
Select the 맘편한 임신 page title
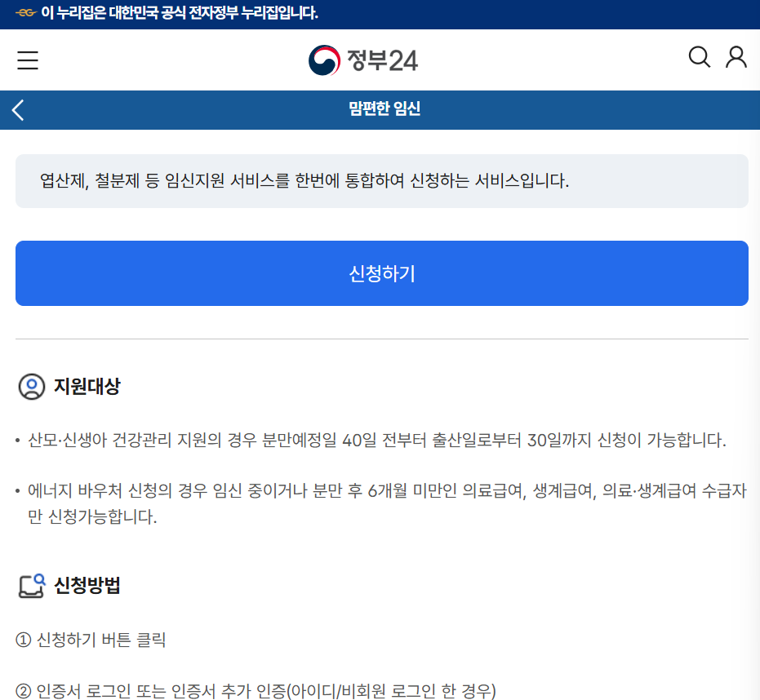tap(384, 109)
